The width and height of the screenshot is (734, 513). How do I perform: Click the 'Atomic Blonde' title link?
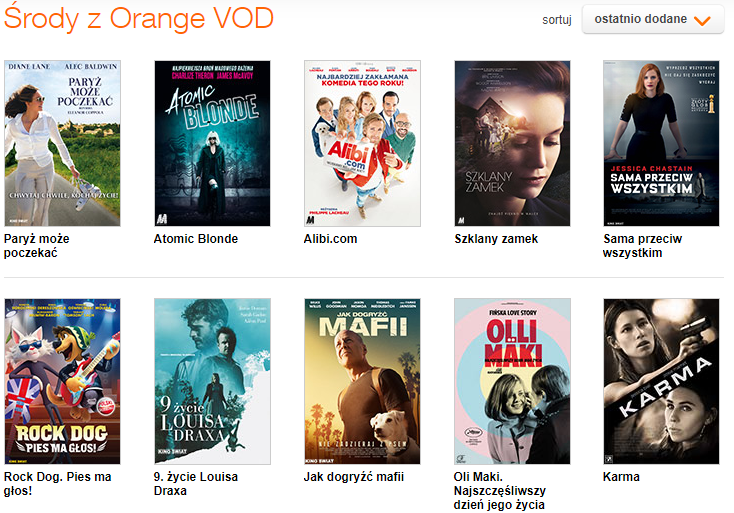click(x=196, y=239)
